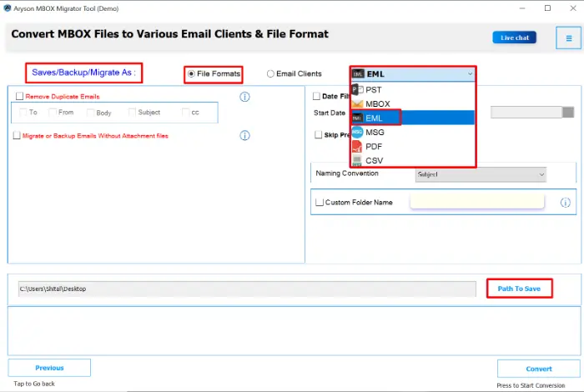Enable the Date Filter checkbox
The image size is (584, 392).
point(316,96)
